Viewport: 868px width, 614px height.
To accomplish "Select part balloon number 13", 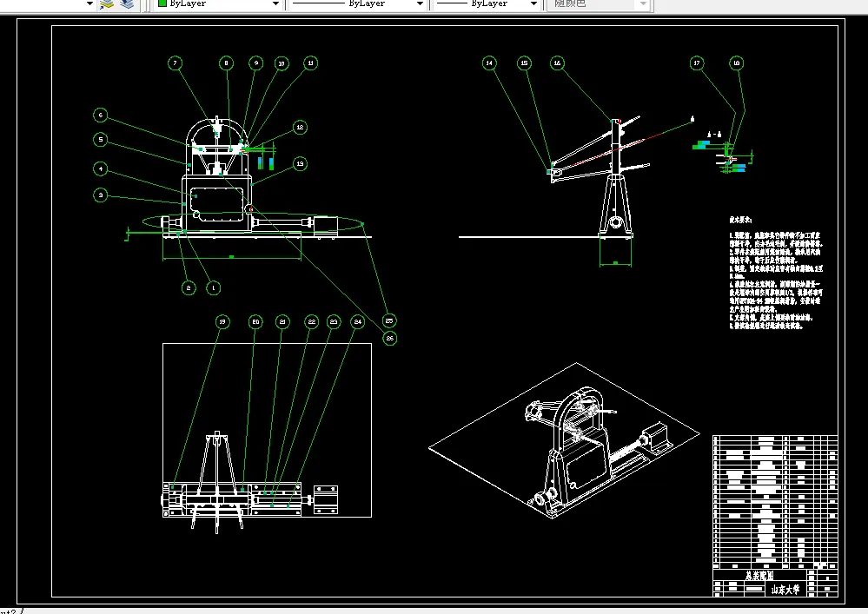I will point(300,164).
